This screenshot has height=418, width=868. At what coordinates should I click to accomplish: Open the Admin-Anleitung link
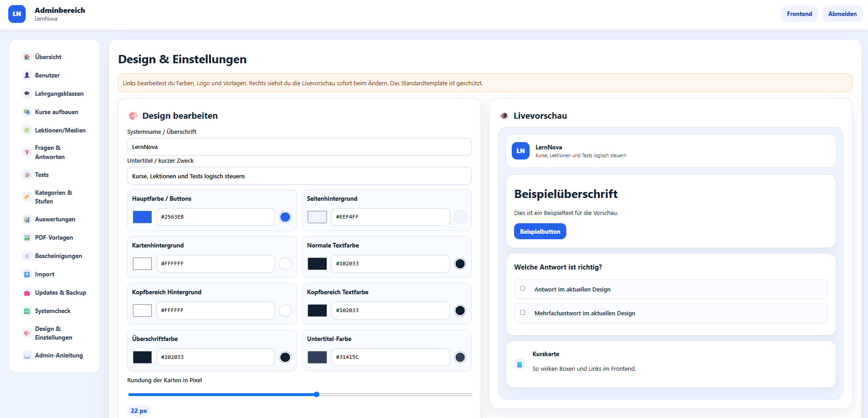[59, 355]
